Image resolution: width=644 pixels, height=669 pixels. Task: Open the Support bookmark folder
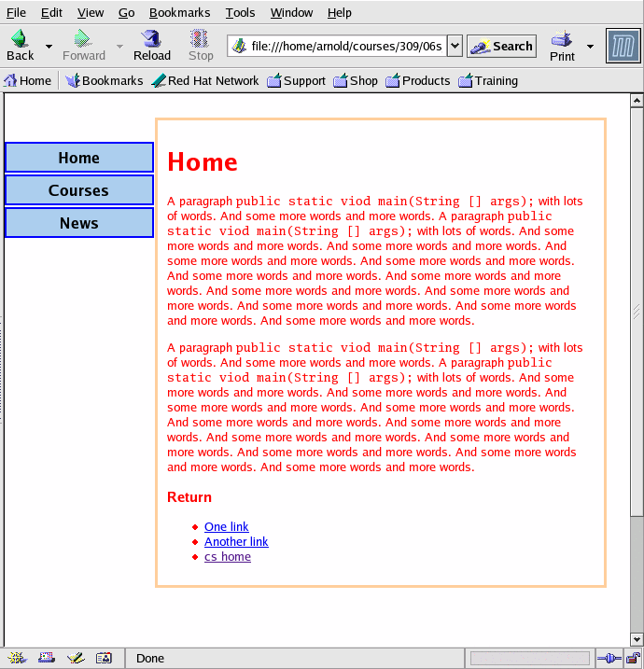click(x=296, y=80)
